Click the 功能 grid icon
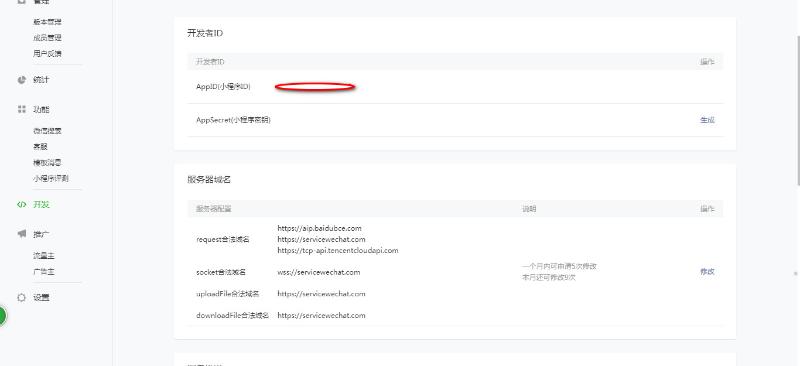Image resolution: width=800 pixels, height=366 pixels. [21, 109]
